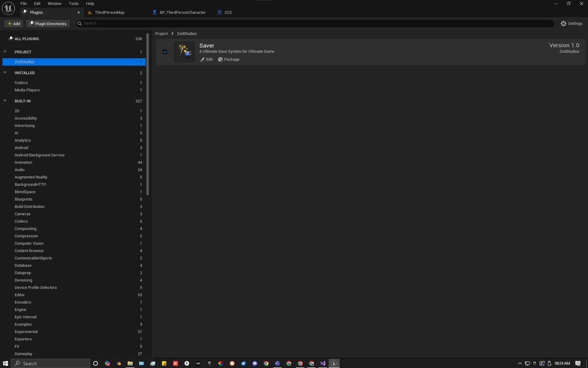Package the Saver plugin
The height and width of the screenshot is (368, 588).
[229, 59]
